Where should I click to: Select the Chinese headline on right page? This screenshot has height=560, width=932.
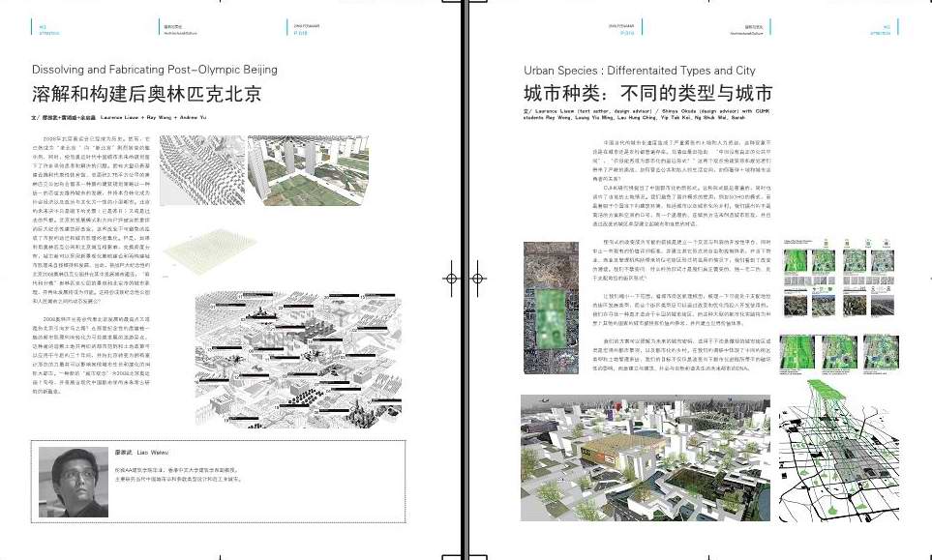[647, 95]
